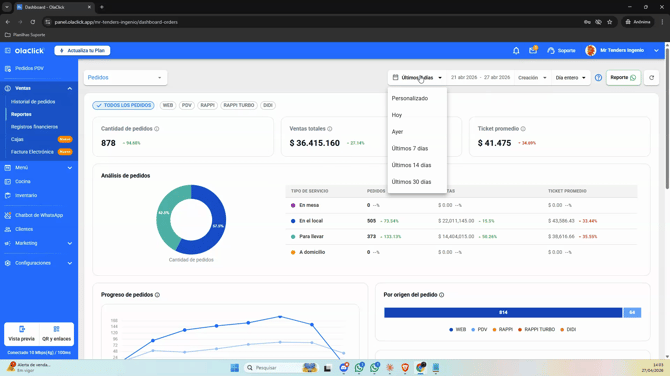Screen dimensions: 670x376
Task: Open the Pedidos report type dropdown
Action: 125,78
